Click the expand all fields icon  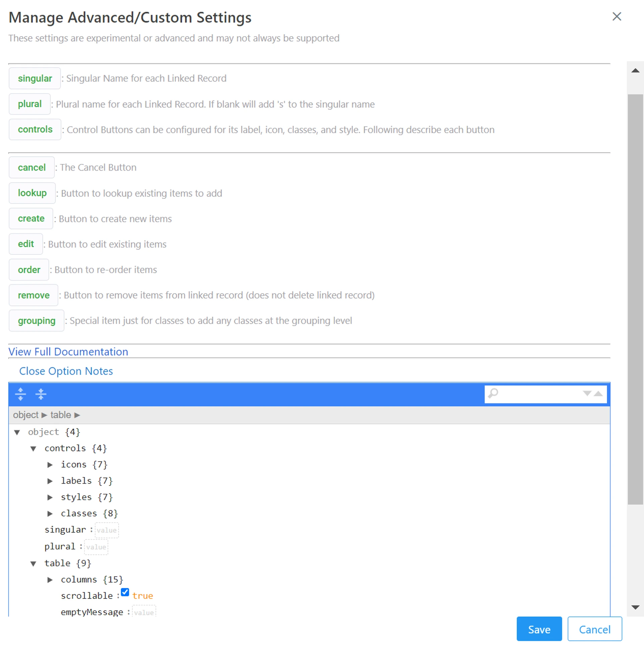[20, 394]
